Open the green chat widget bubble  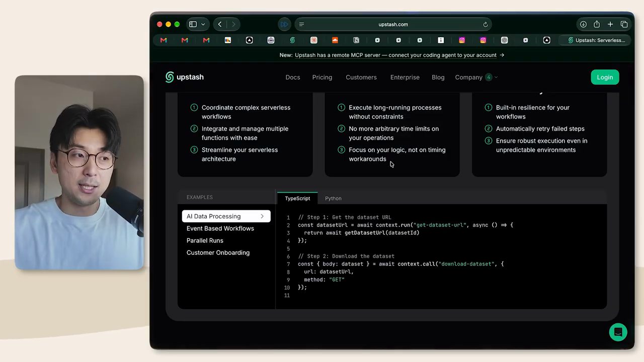[618, 332]
